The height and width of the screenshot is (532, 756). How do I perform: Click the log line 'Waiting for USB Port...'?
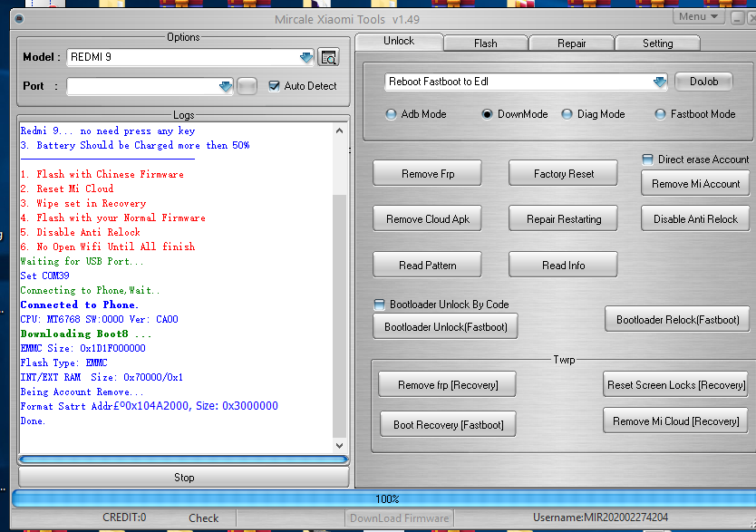click(x=82, y=261)
